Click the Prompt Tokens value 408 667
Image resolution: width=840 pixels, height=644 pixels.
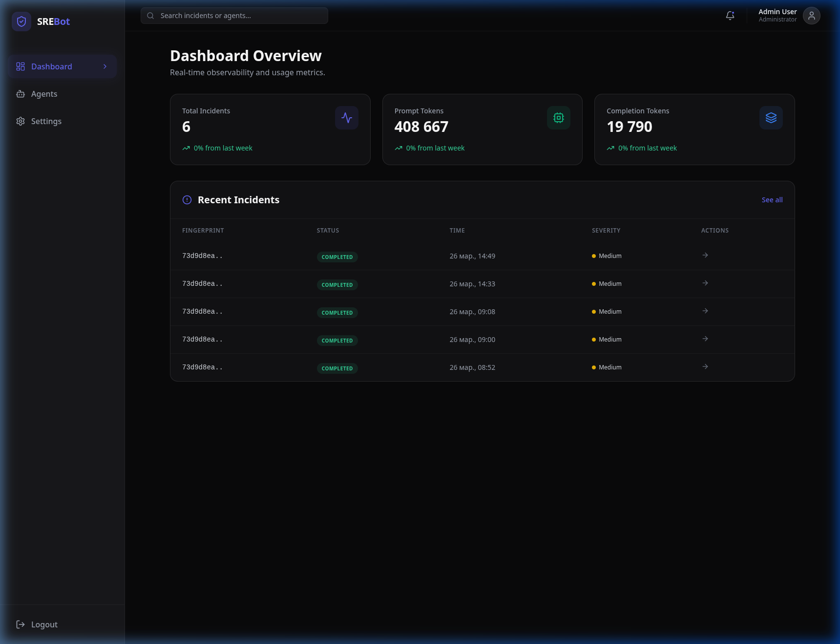tap(421, 127)
